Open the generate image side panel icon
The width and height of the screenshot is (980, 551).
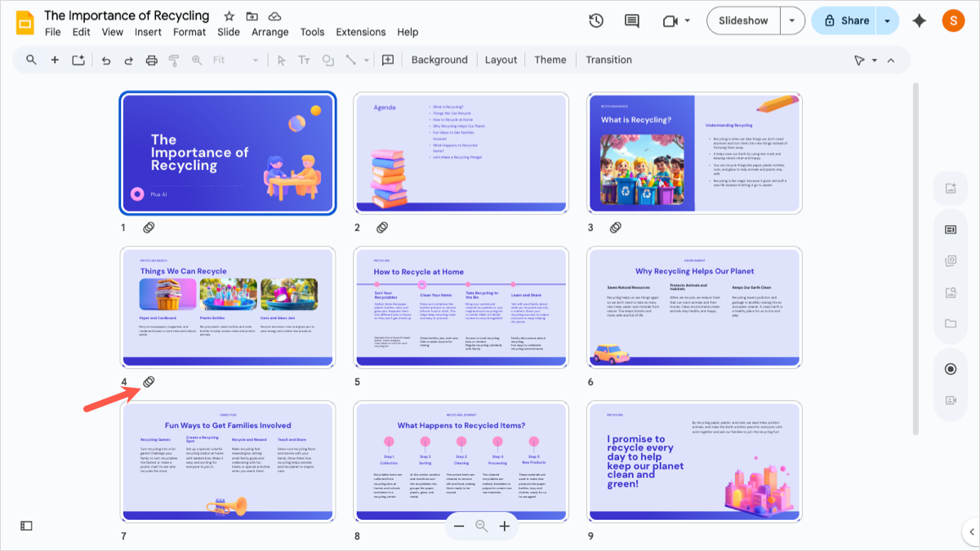(951, 188)
